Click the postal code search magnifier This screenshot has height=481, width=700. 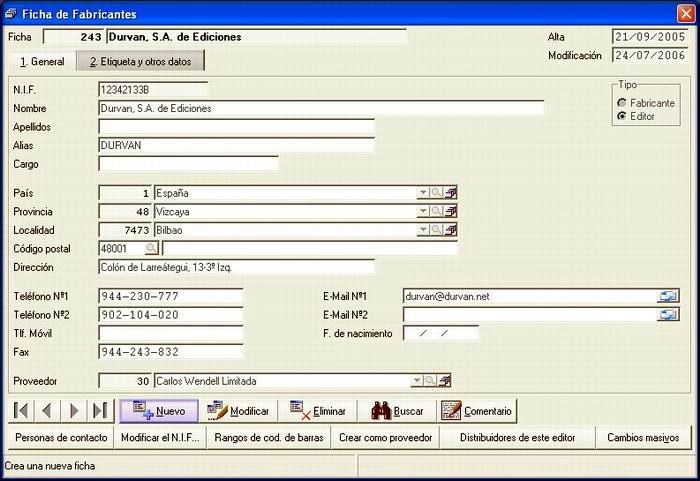point(152,248)
